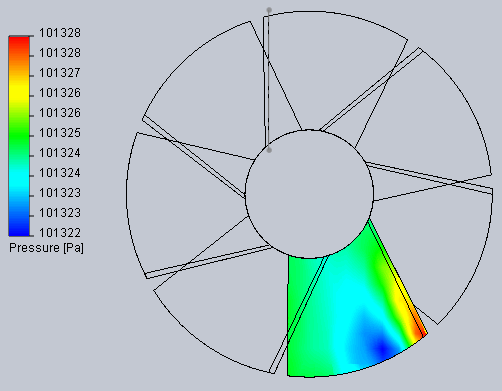Viewport: 502px width, 391px height.
Task: Select the sketch endpoint atop the vertical line
Action: (x=269, y=10)
